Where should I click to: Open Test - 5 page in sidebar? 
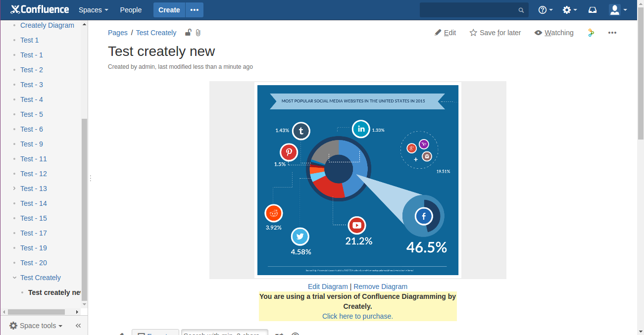[x=32, y=114]
